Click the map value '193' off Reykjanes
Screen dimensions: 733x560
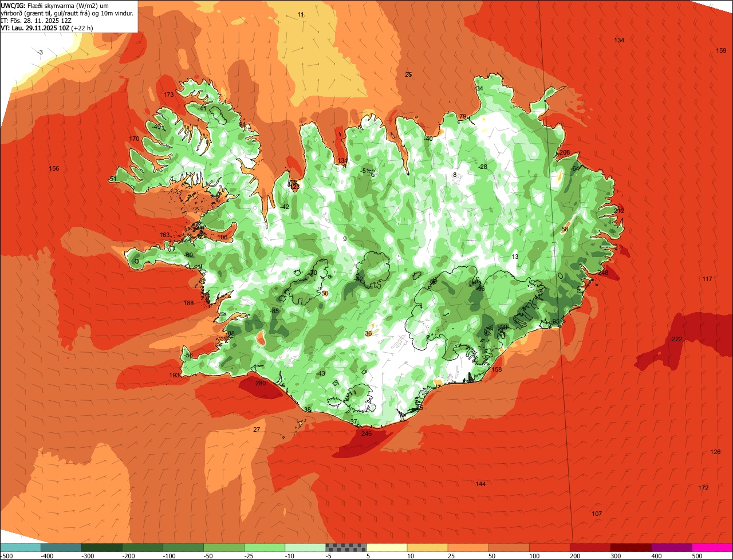[x=174, y=375]
